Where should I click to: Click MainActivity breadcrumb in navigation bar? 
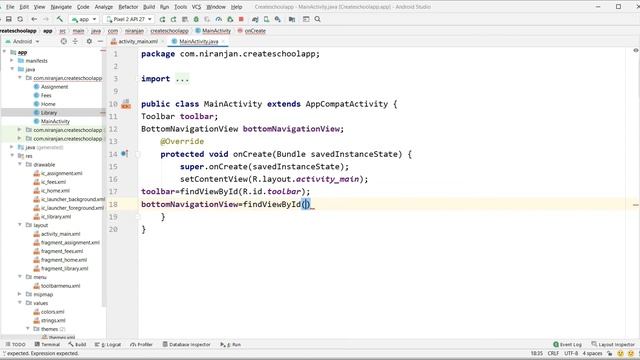213,31
